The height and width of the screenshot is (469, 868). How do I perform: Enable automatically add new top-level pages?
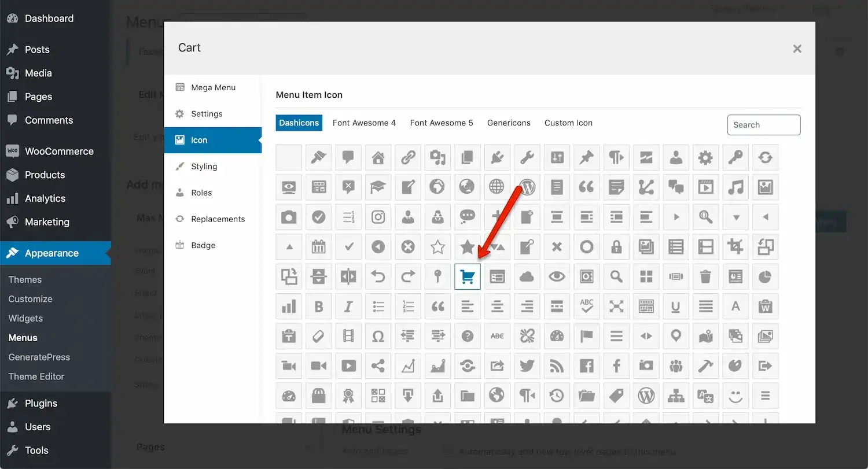[x=448, y=452]
